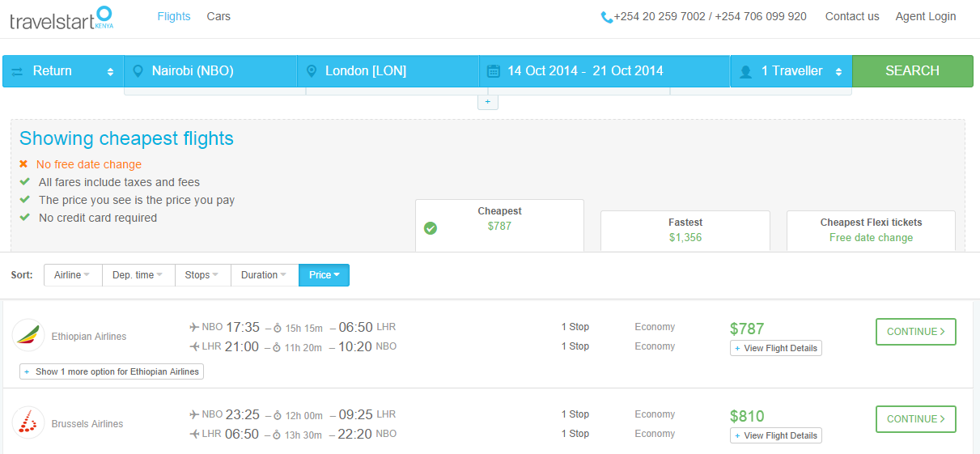Click the green checkmark on Cheapest tab
980x454 pixels.
431,228
